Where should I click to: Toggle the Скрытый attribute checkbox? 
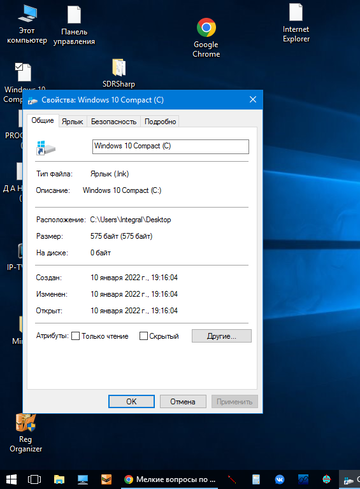click(x=143, y=336)
